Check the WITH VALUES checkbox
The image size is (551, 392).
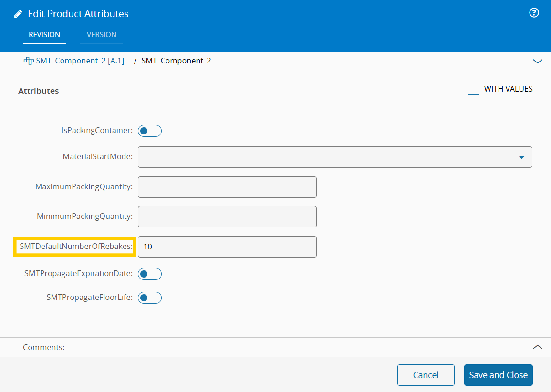point(473,89)
